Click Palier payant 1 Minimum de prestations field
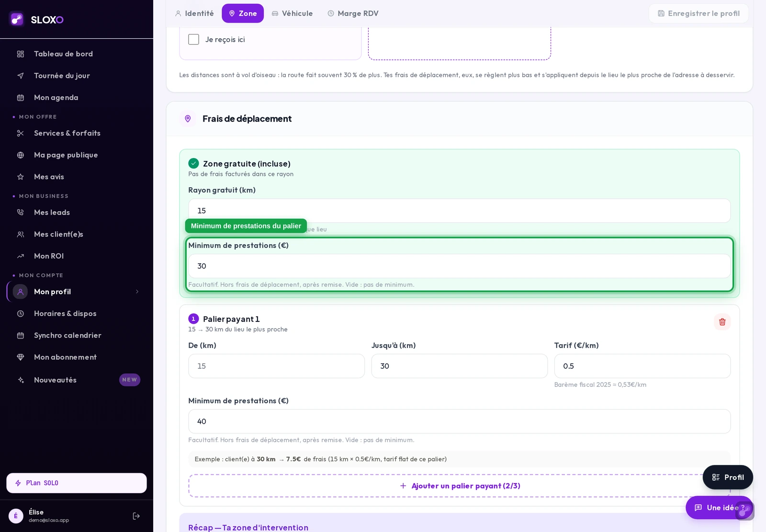Image resolution: width=766 pixels, height=532 pixels. point(459,421)
